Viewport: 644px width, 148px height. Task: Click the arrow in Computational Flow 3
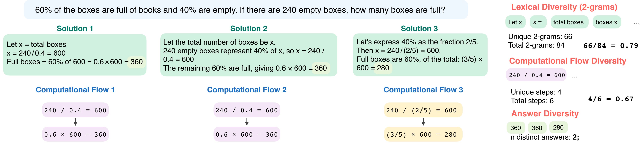[x=423, y=122]
